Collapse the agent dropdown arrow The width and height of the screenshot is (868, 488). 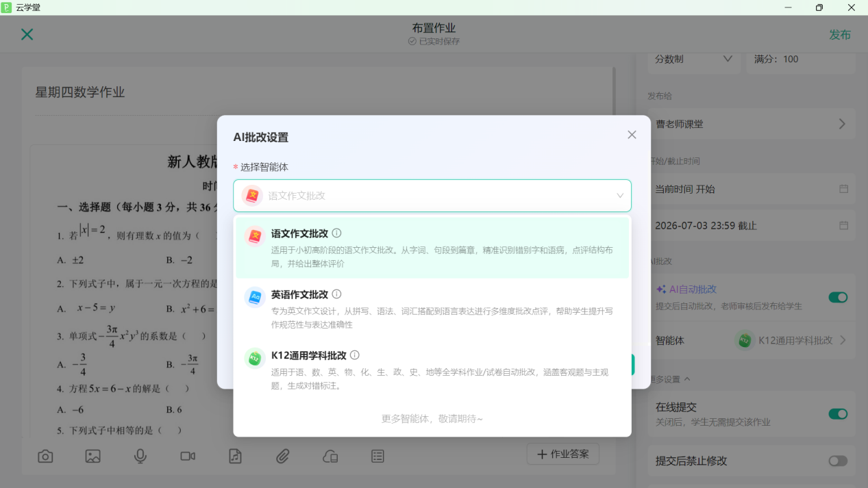tap(620, 196)
